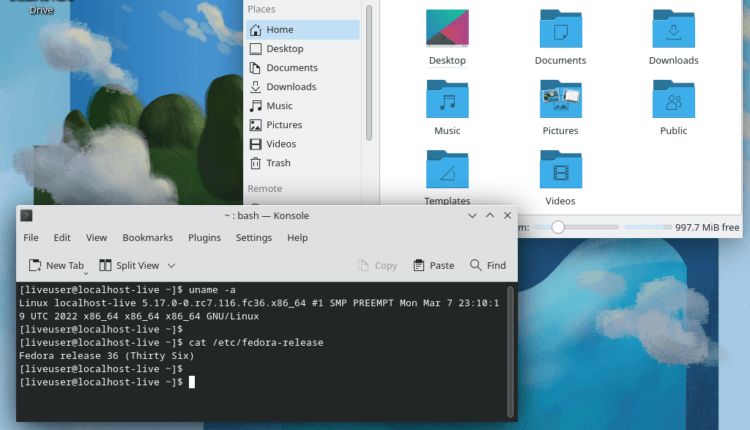Select Trash in Places sidebar
The image size is (750, 430).
278,163
